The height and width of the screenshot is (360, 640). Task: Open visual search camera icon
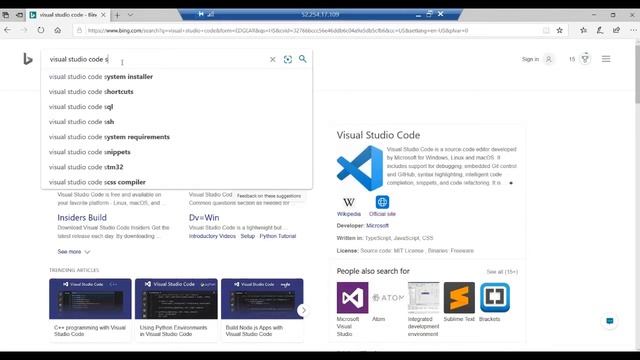click(288, 59)
